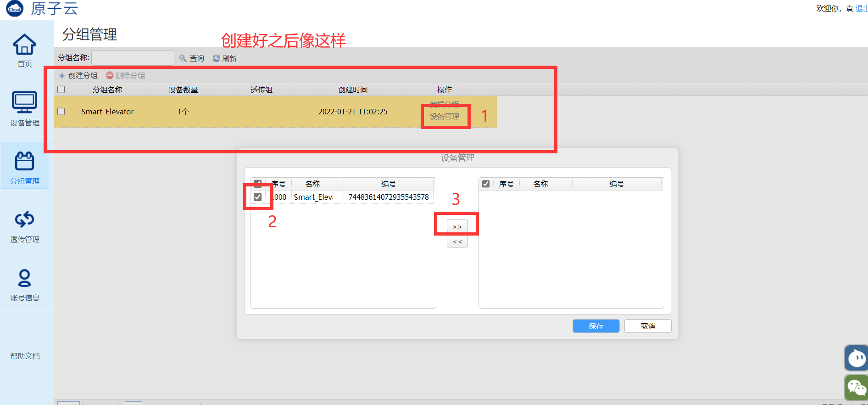
Task: Click the 保存 button
Action: pos(596,326)
